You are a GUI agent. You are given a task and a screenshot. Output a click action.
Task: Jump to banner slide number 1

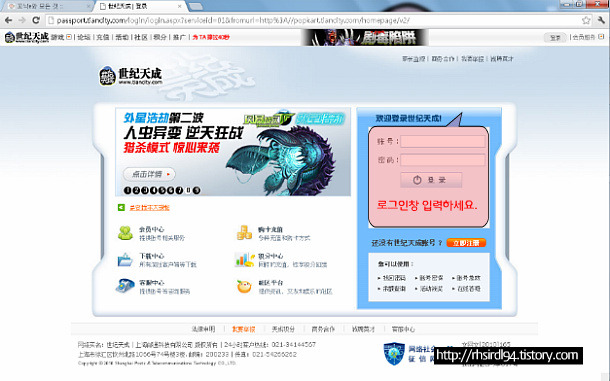(x=127, y=190)
